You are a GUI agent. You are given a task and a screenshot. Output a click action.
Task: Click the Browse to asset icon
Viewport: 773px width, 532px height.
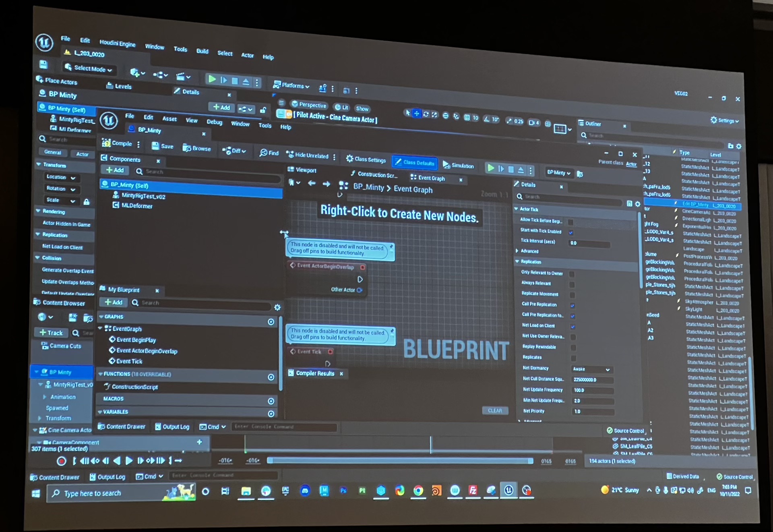187,148
